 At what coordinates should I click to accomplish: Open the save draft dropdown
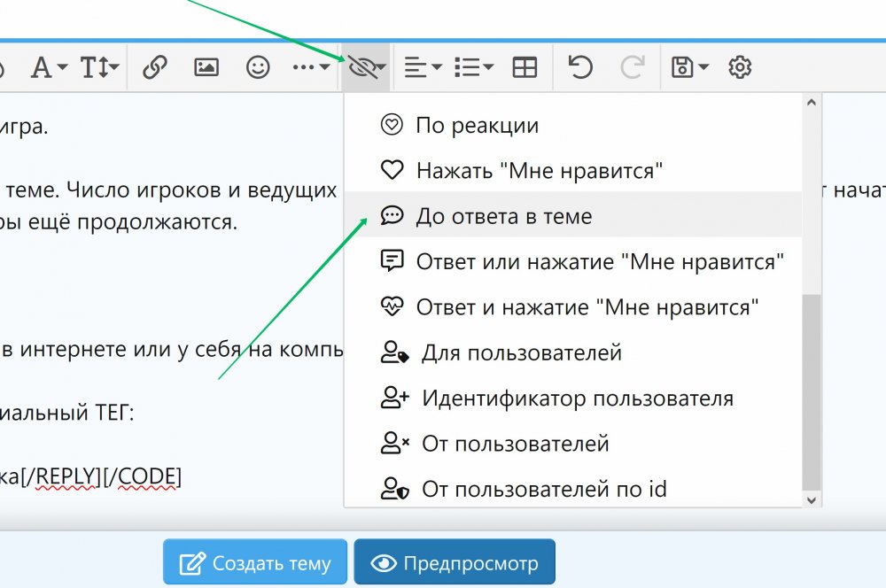coord(689,67)
